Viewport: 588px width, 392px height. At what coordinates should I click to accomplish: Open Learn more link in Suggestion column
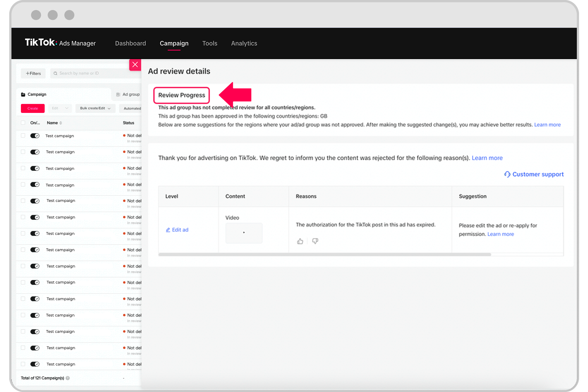(500, 234)
